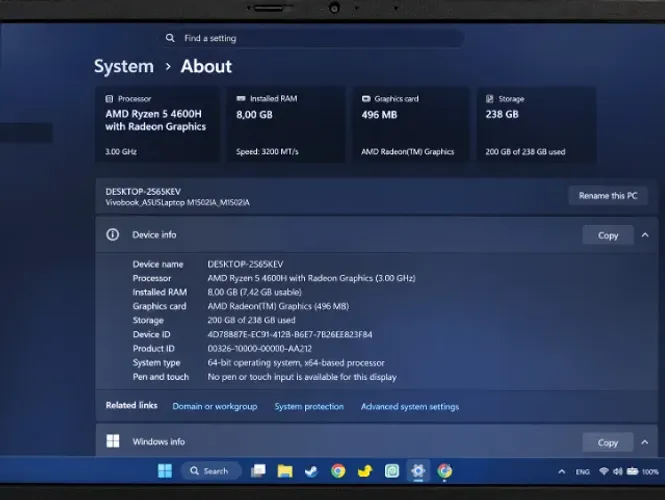Click Rename this PC button
Screen dimensions: 665x500
click(x=608, y=196)
